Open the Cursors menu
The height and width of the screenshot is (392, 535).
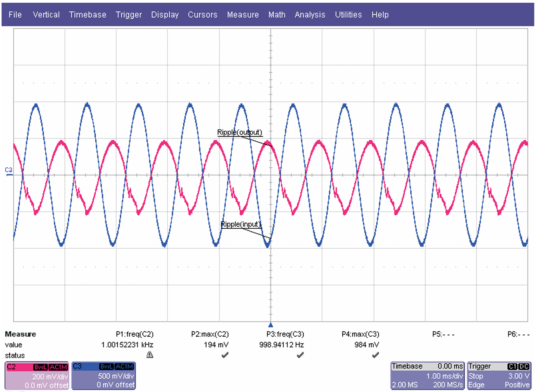(x=202, y=15)
